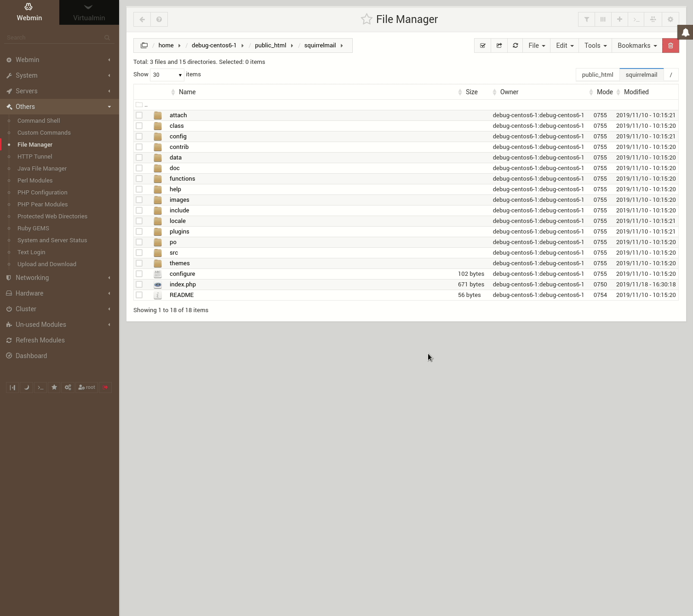This screenshot has height=616, width=693.
Task: Open Dashboard from sidebar
Action: coord(31,356)
